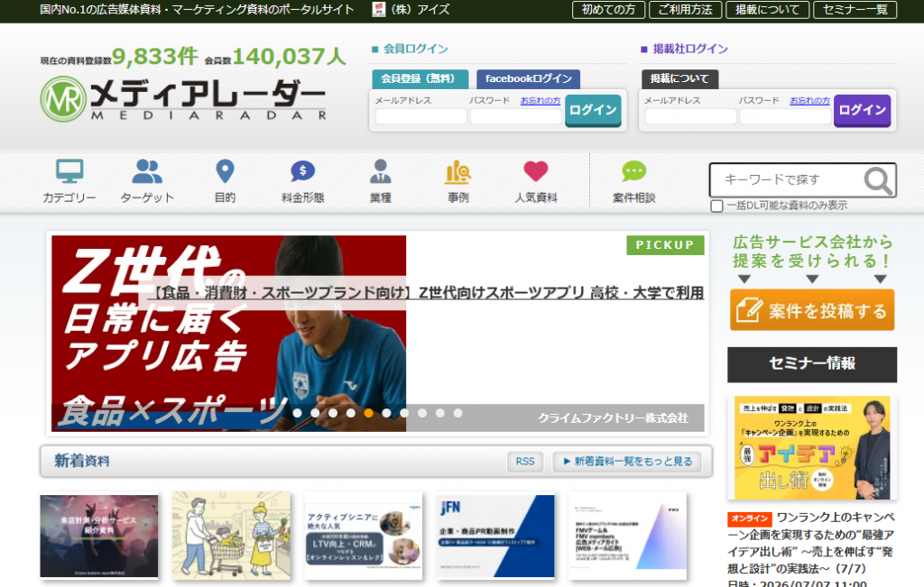This screenshot has height=587, width=924.
Task: Click the magnifying glass search icon
Action: (877, 180)
